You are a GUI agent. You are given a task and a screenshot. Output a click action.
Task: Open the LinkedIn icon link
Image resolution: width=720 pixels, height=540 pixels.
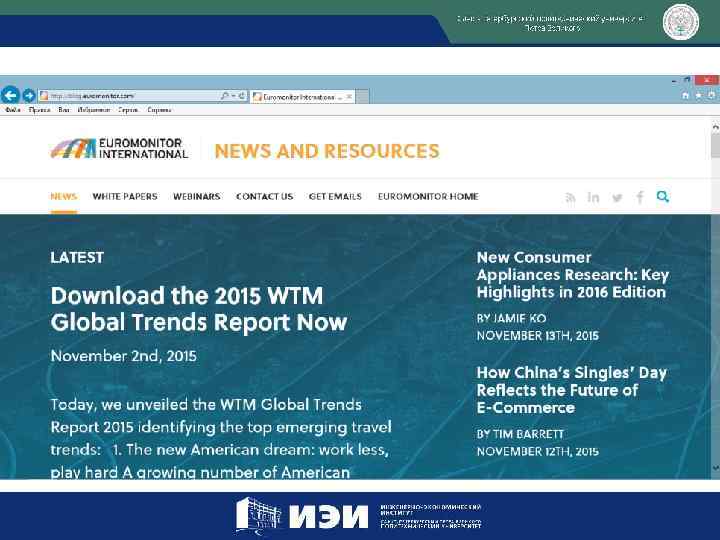(x=593, y=197)
